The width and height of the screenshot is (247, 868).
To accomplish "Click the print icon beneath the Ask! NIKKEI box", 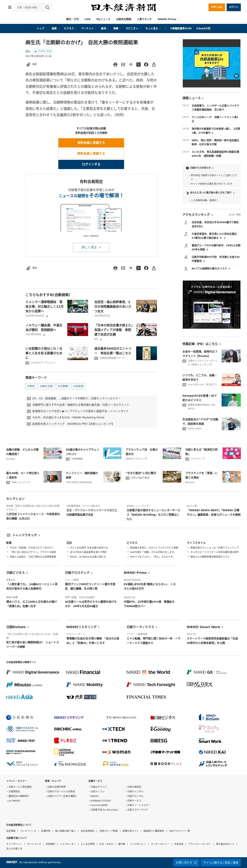I will 115,268.
